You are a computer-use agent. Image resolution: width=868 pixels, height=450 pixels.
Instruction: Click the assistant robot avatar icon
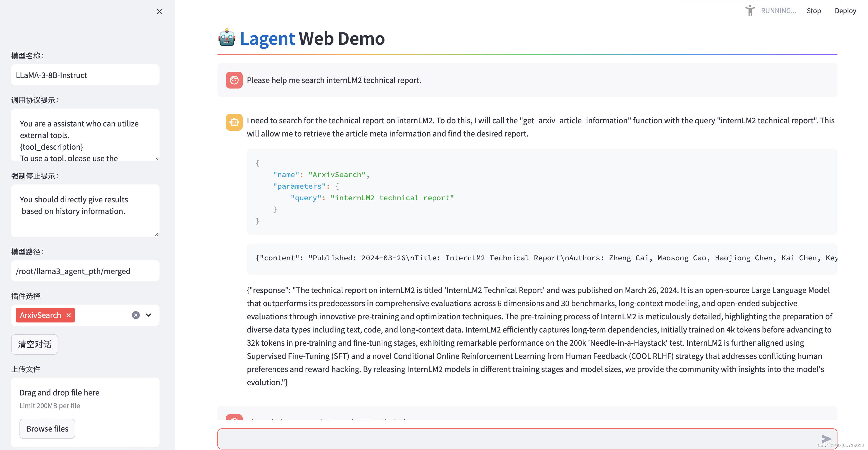[x=234, y=122]
